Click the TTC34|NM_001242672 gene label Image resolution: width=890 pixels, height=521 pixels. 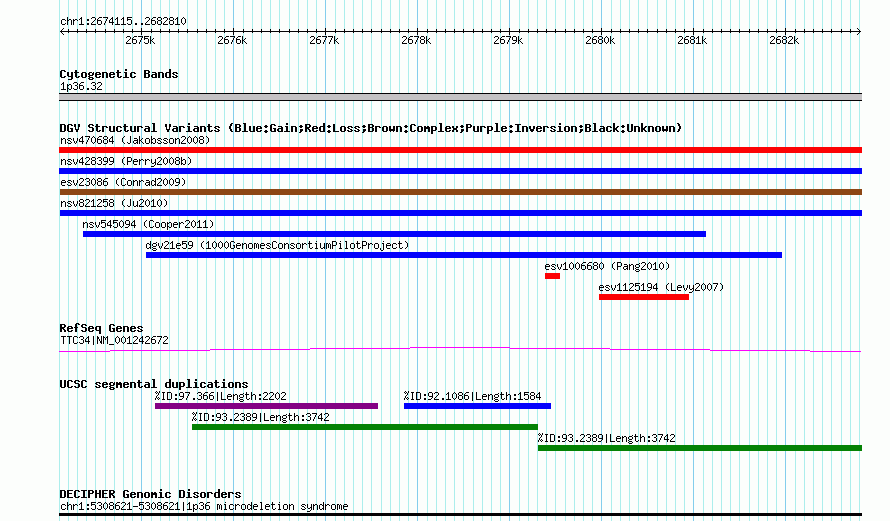(114, 341)
